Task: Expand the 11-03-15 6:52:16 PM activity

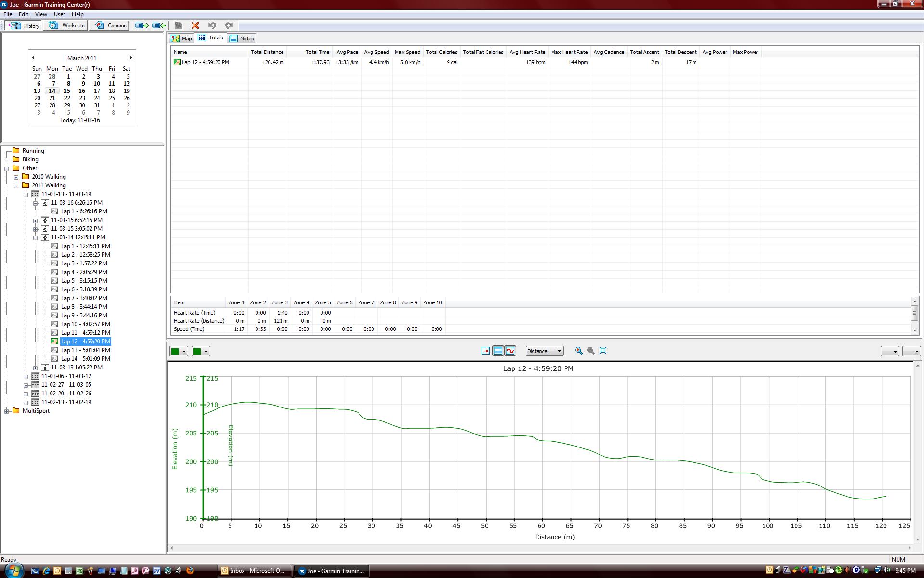Action: [36, 220]
